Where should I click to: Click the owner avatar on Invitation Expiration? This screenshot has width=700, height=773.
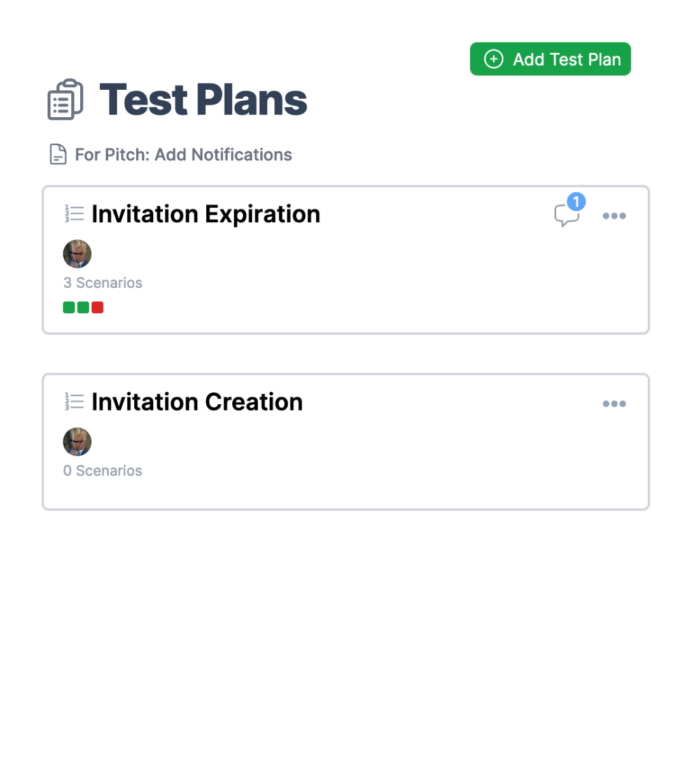77,254
